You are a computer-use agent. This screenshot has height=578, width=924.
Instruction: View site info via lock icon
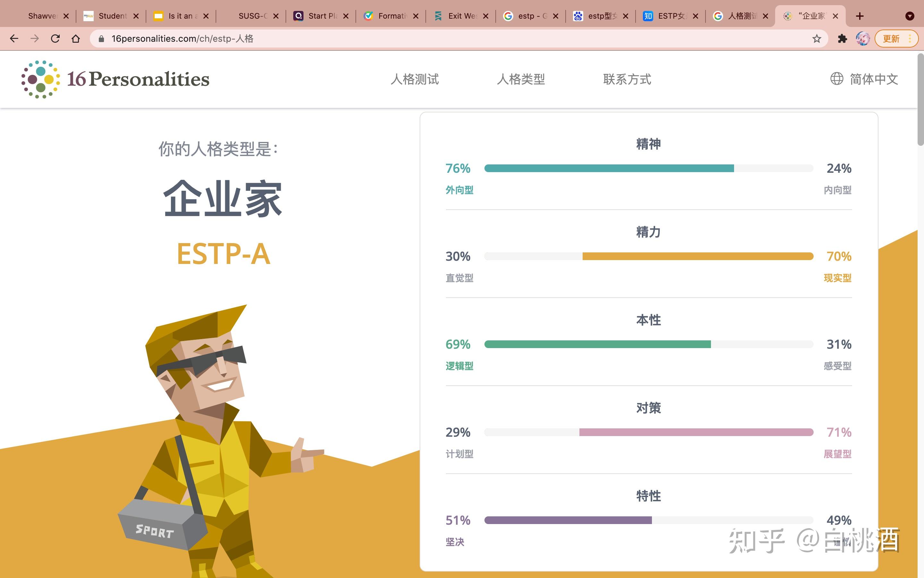(x=101, y=39)
